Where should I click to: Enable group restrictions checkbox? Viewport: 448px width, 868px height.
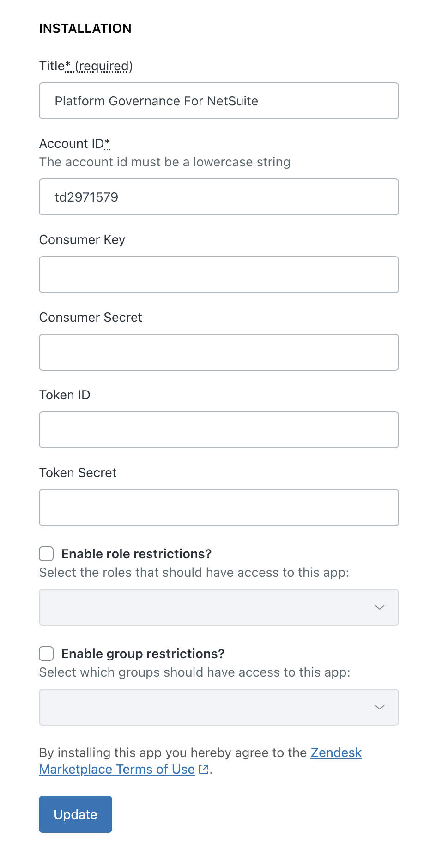click(46, 654)
